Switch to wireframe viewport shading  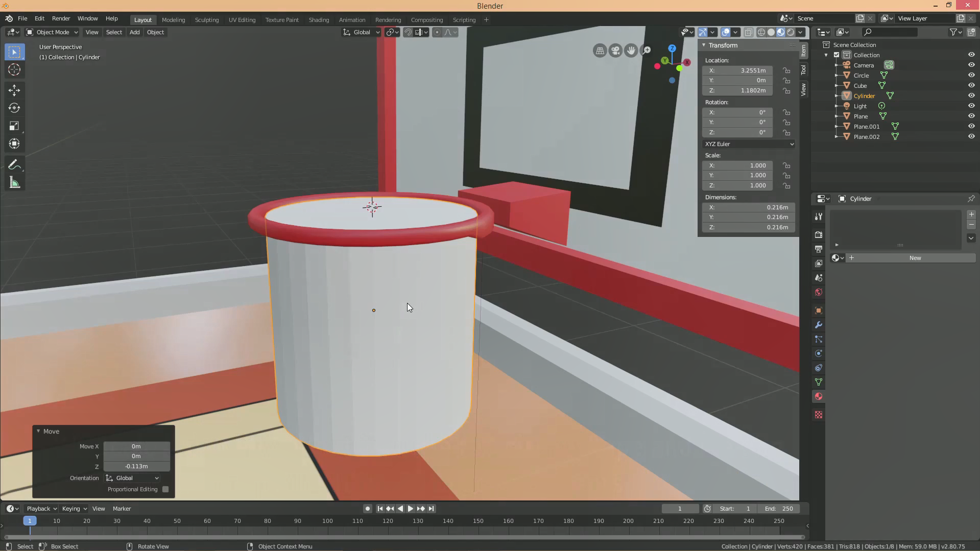[761, 32]
